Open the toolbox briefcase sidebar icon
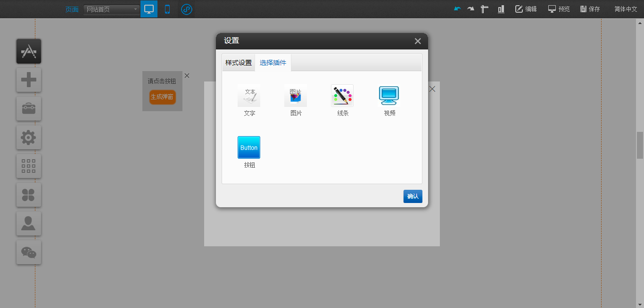This screenshot has height=308, width=644. (x=29, y=109)
